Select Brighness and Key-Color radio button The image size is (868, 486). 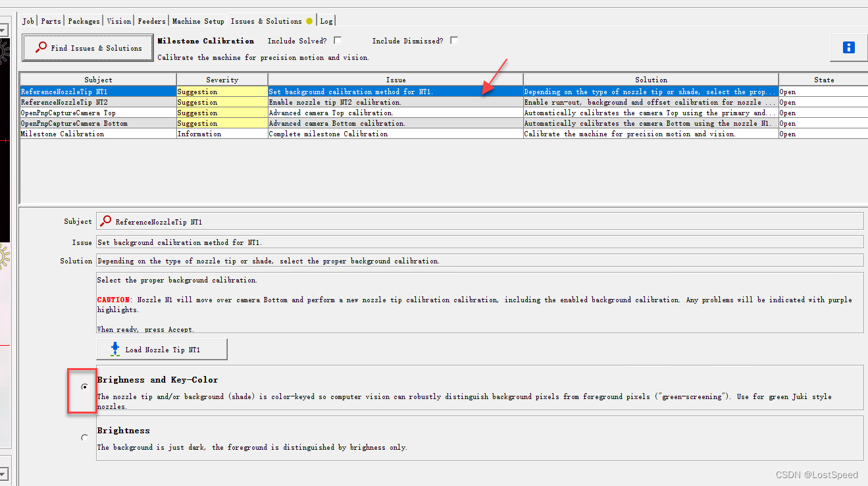tap(84, 387)
